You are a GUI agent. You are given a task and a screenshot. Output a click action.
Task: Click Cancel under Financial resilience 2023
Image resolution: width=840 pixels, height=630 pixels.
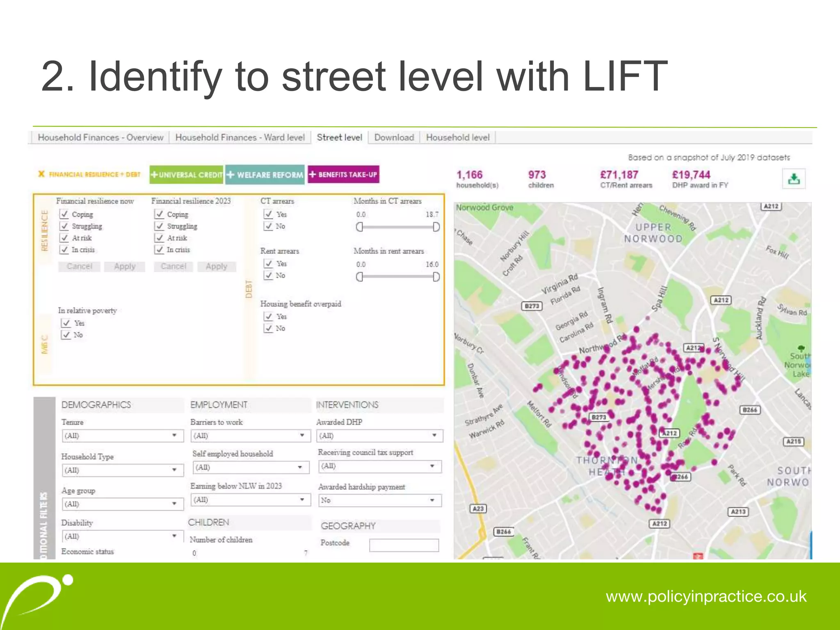click(x=173, y=267)
